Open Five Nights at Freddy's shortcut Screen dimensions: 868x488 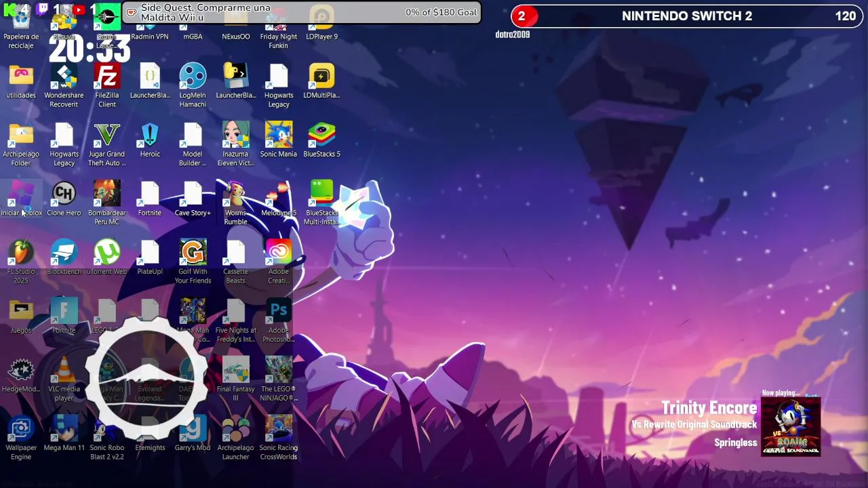(236, 321)
